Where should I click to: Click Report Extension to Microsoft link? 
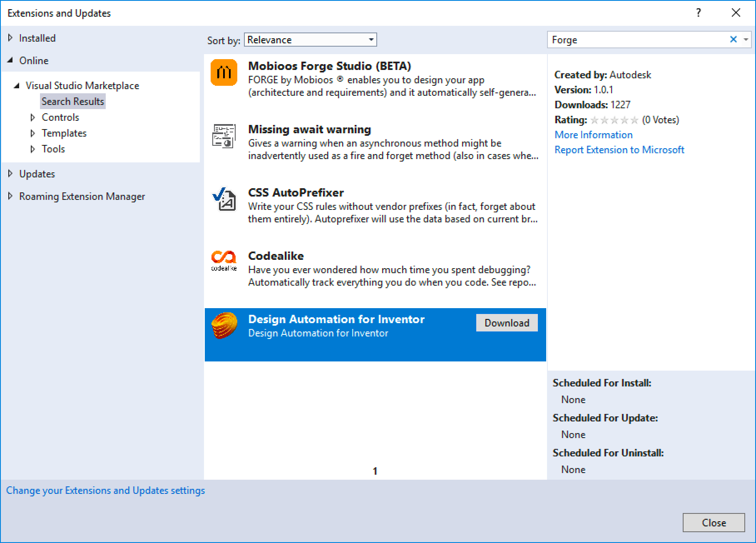click(x=619, y=149)
